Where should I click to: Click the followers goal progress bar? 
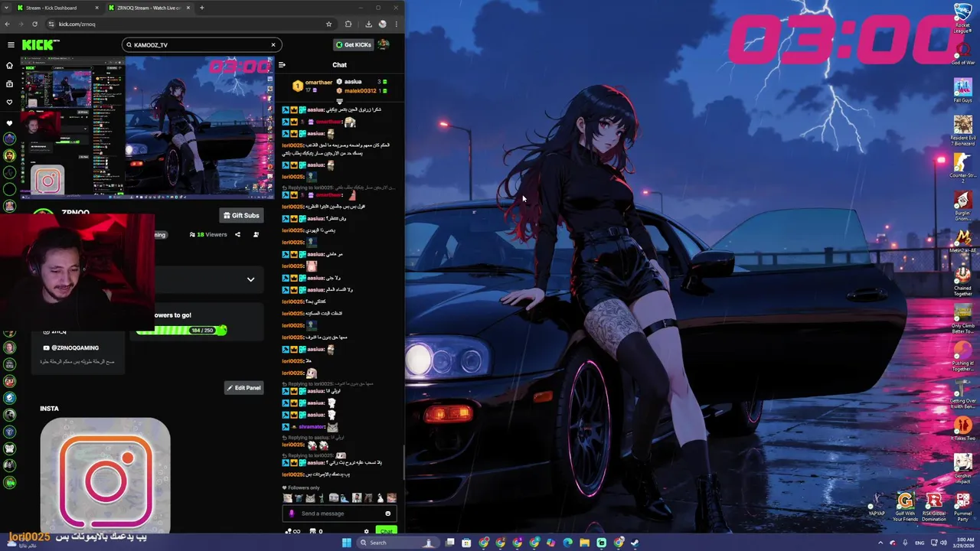click(x=181, y=330)
